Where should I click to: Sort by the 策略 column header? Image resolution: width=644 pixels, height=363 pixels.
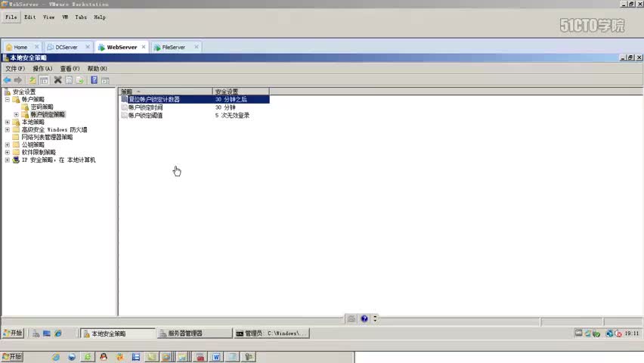(x=166, y=92)
